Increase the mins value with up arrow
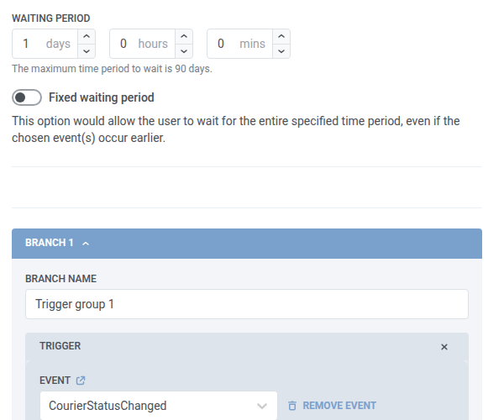The width and height of the screenshot is (504, 420). point(281,36)
